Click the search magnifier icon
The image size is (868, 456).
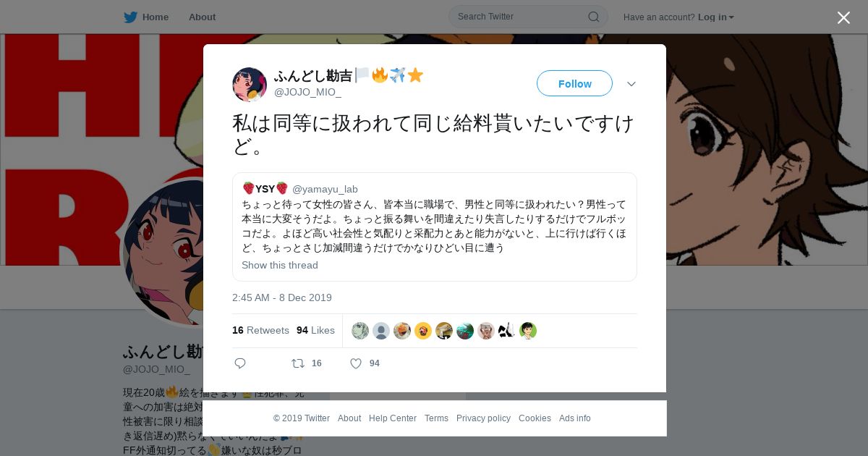(x=593, y=17)
